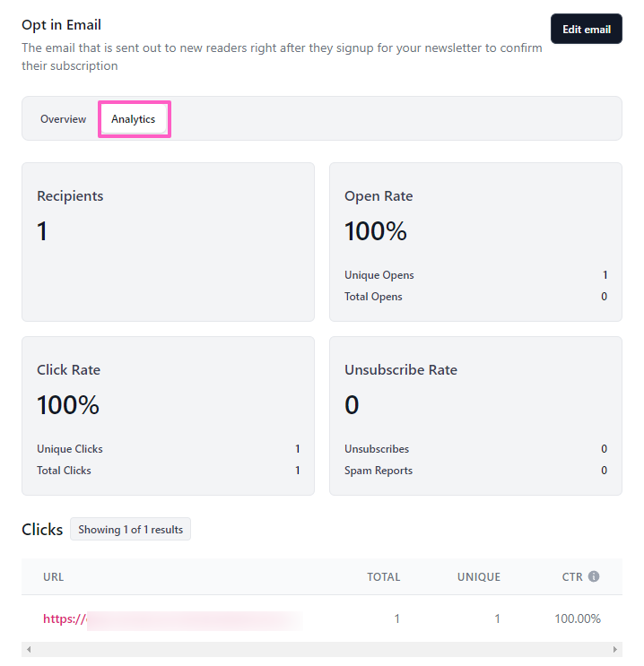Click the 'Showing 1 of 1 results' badge
The image size is (644, 666).
(130, 530)
